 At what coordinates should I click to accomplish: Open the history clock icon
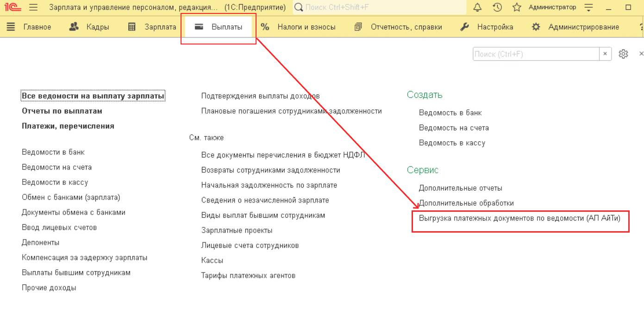[497, 7]
